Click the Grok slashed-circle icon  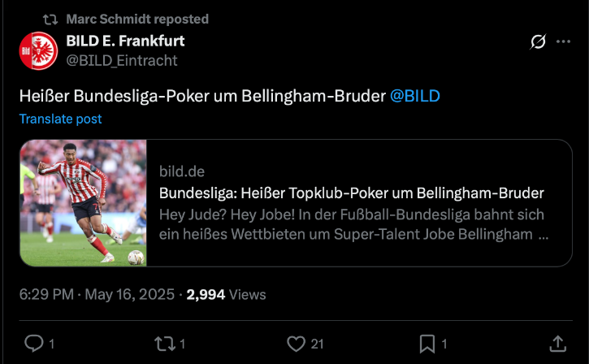click(537, 42)
